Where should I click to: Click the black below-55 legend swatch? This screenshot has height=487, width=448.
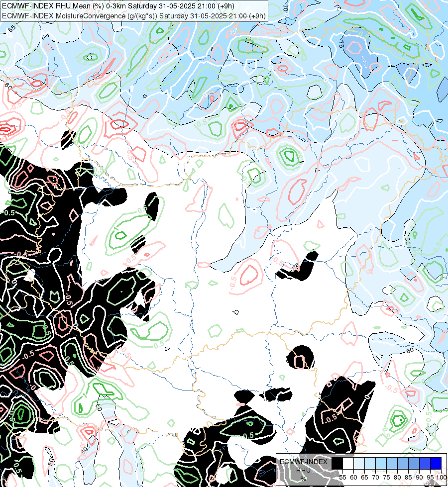(x=337, y=463)
